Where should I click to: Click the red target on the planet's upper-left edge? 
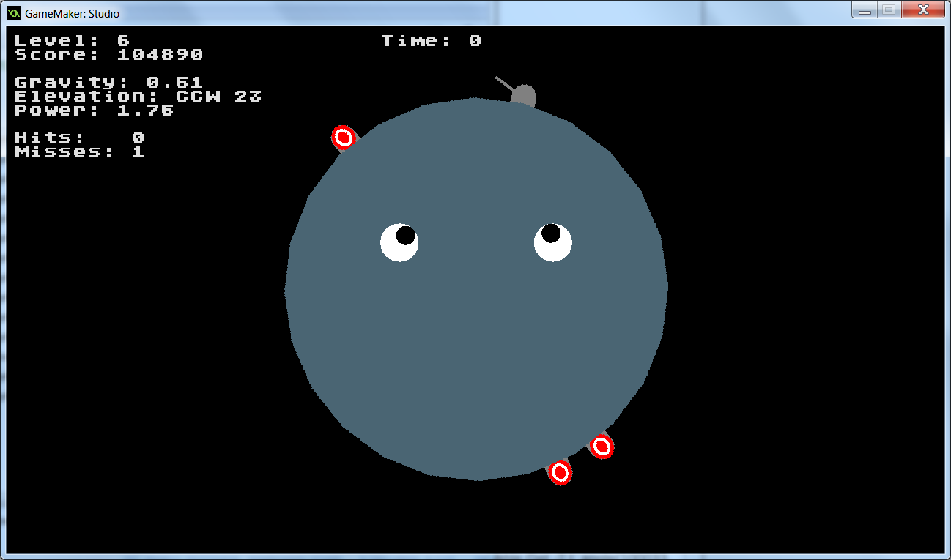(x=343, y=137)
